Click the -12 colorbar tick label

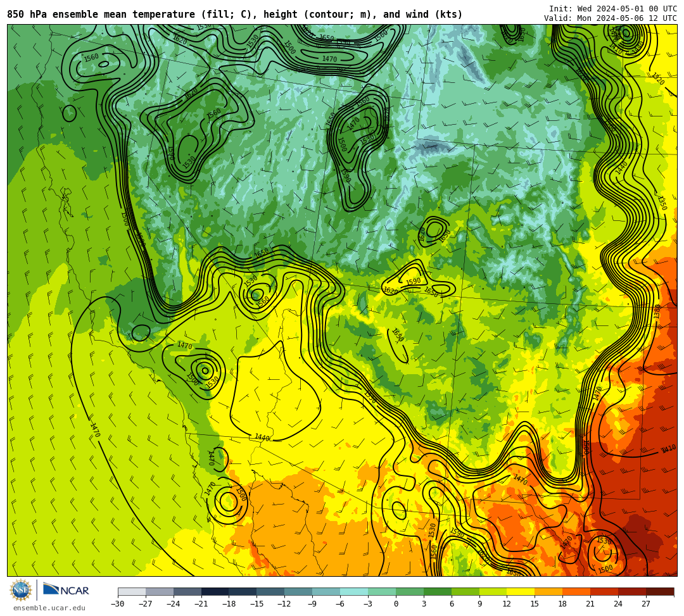click(x=285, y=604)
